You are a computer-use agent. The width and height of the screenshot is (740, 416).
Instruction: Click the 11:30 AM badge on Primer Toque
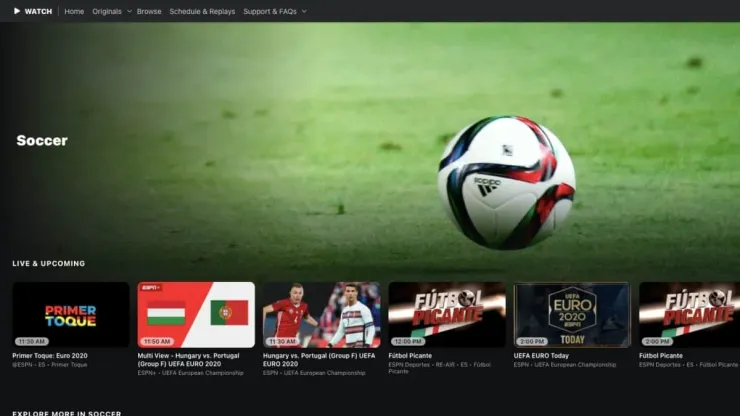coord(32,341)
